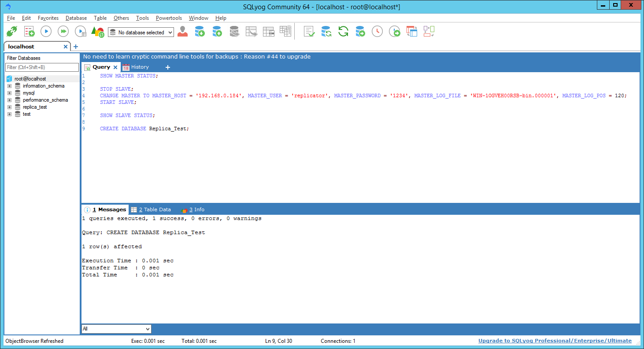
Task: Click execute and edit resultset icon
Action: coord(81,32)
